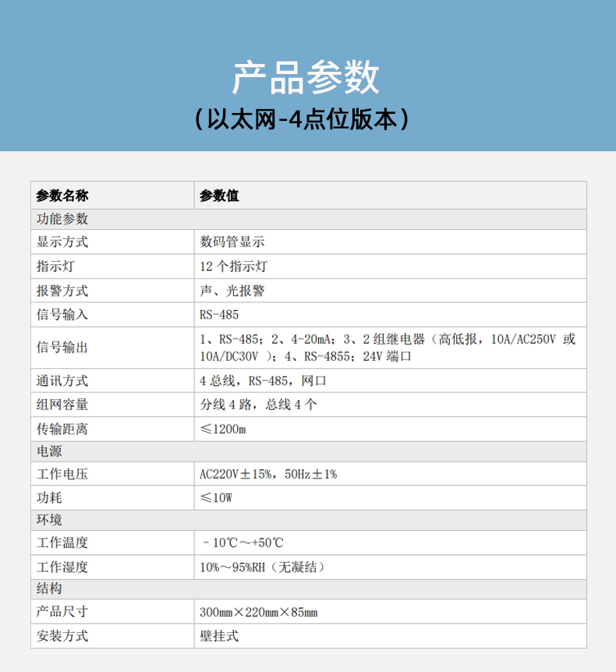
Task: Click the "信号输出" label cell
Action: tap(62, 348)
